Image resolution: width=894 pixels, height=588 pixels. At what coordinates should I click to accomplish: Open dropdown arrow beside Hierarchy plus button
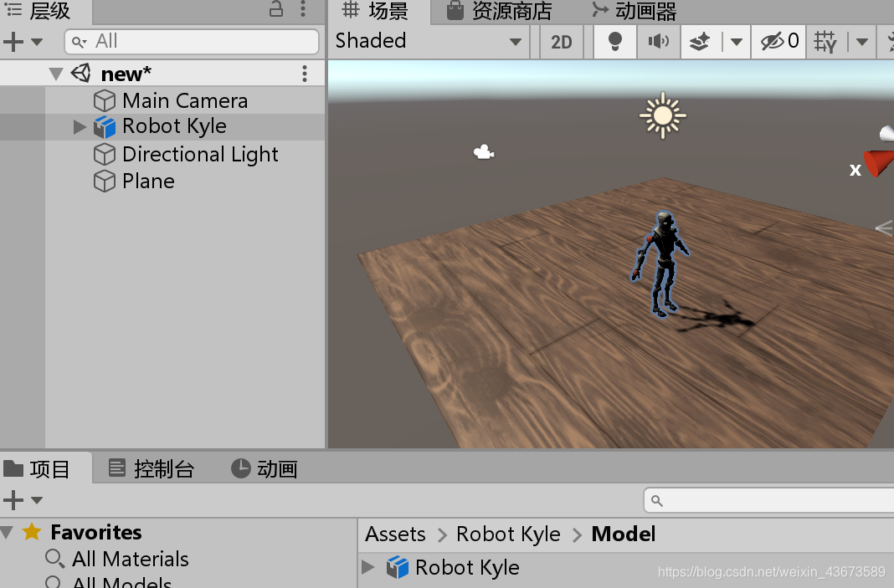click(37, 42)
